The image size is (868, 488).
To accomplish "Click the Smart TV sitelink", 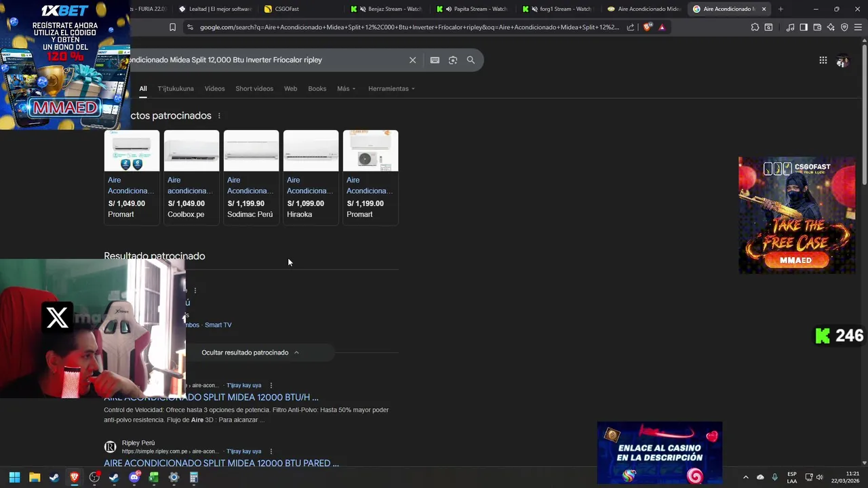I will [218, 325].
